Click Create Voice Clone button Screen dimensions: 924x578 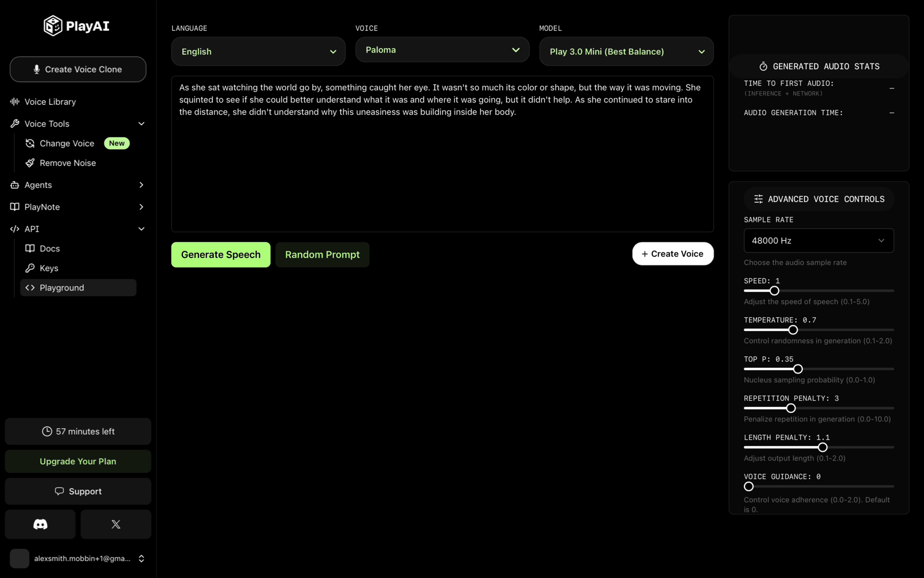[78, 69]
